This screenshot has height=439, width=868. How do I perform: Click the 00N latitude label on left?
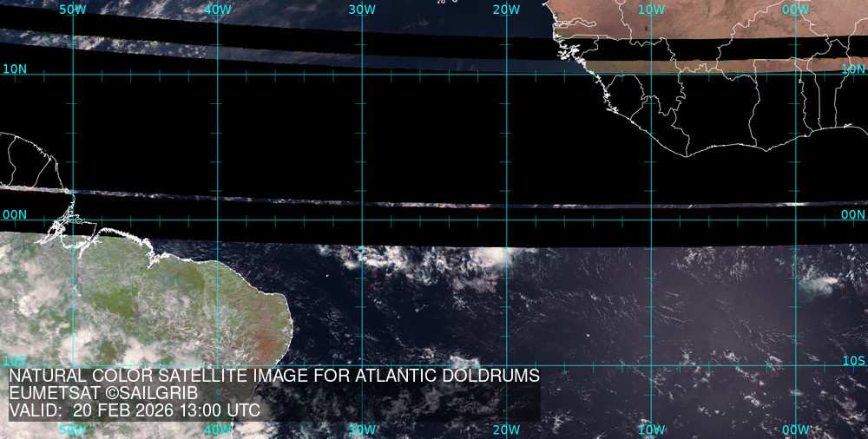coord(14,214)
